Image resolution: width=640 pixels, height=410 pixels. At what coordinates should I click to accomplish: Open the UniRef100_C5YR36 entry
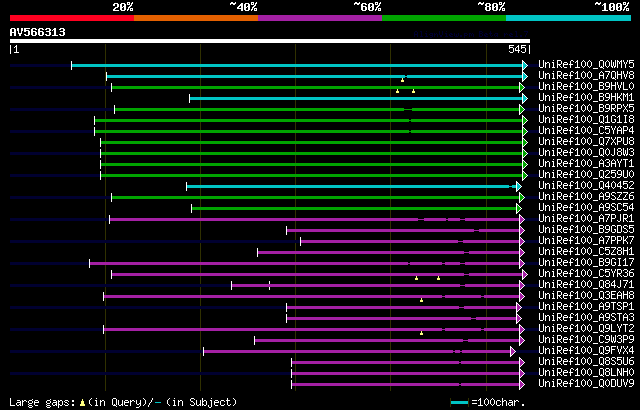click(x=586, y=274)
